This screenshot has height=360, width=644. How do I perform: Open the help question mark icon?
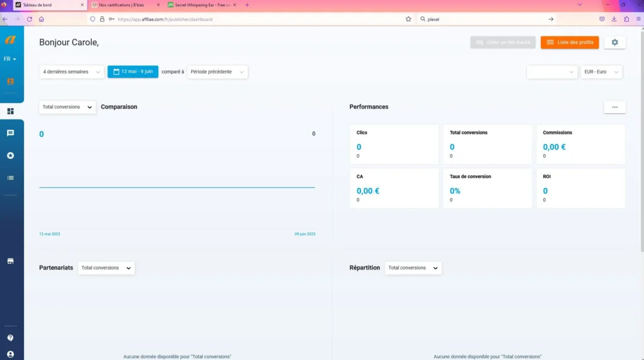[x=10, y=338]
